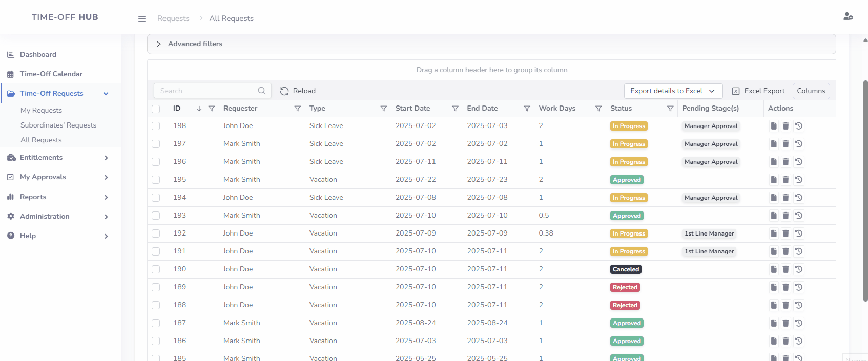The image size is (868, 361).
Task: Open Export details to Excel dropdown
Action: point(673,91)
